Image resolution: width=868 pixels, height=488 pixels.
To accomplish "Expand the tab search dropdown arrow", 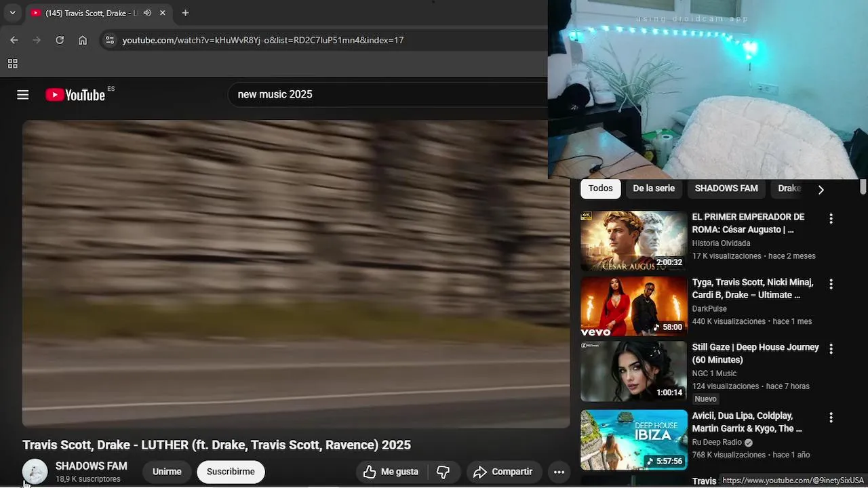I will coord(12,13).
